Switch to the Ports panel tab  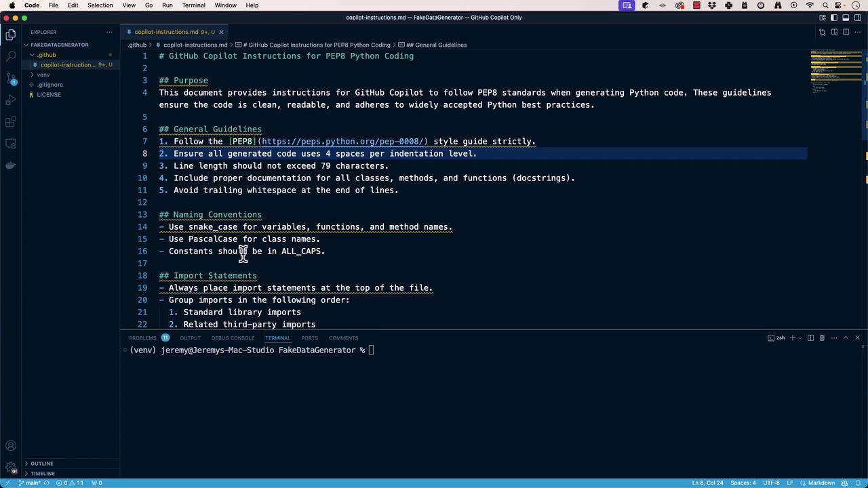(309, 338)
